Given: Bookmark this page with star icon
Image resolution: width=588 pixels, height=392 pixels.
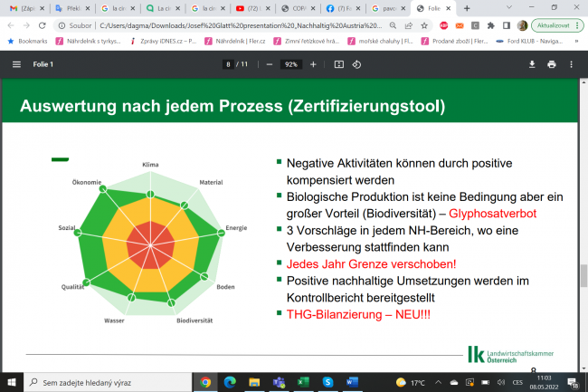Looking at the screenshot, I should point(424,25).
